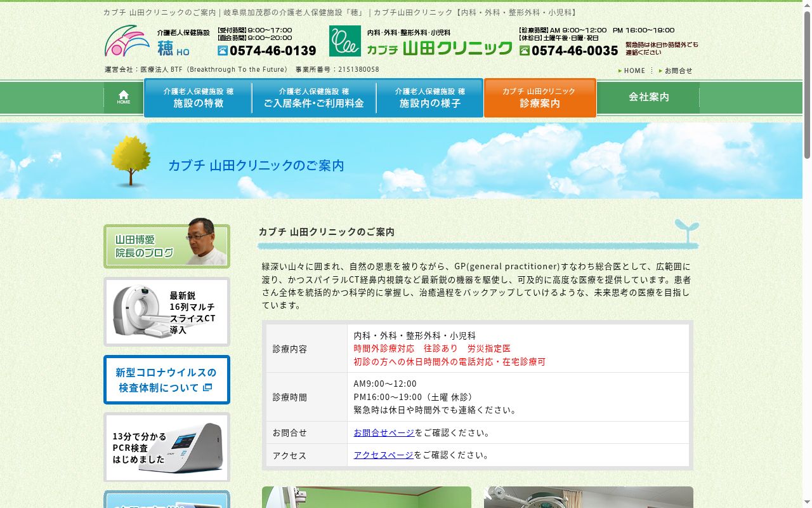Click the 診療内容 table cell
The height and width of the screenshot is (508, 812).
[x=306, y=349]
